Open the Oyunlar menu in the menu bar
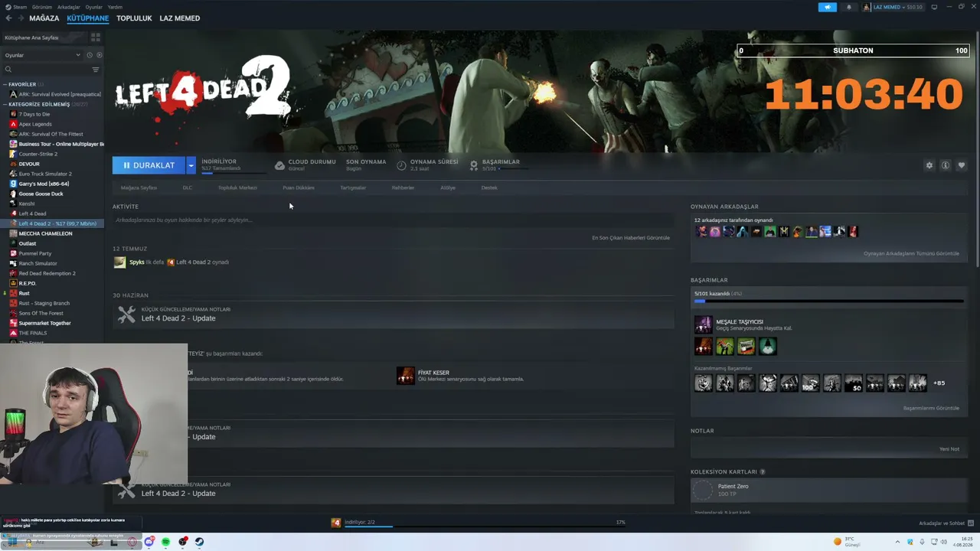This screenshot has height=551, width=980. pyautogui.click(x=93, y=7)
